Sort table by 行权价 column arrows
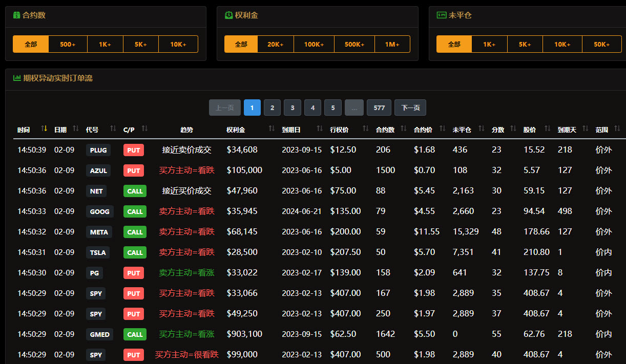The height and width of the screenshot is (364, 626). pos(365,129)
